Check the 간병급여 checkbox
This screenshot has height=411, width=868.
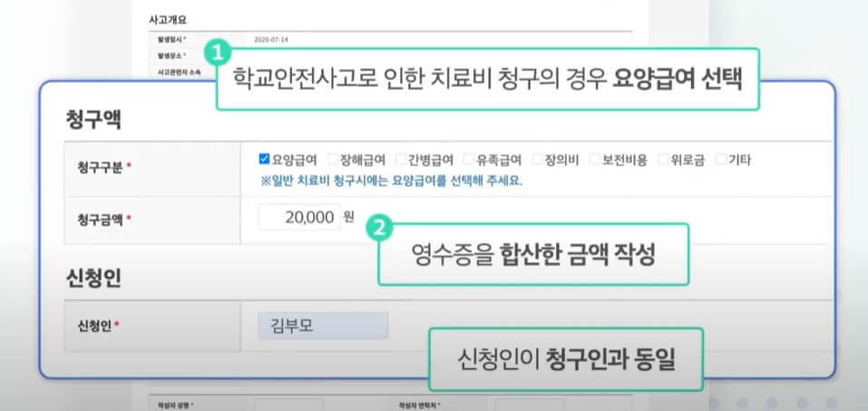pyautogui.click(x=401, y=160)
